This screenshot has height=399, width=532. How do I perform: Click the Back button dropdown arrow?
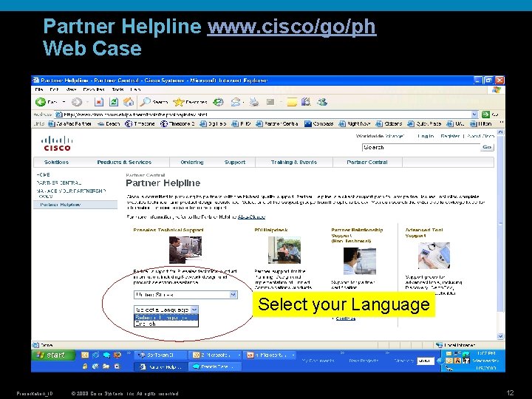pyautogui.click(x=64, y=102)
